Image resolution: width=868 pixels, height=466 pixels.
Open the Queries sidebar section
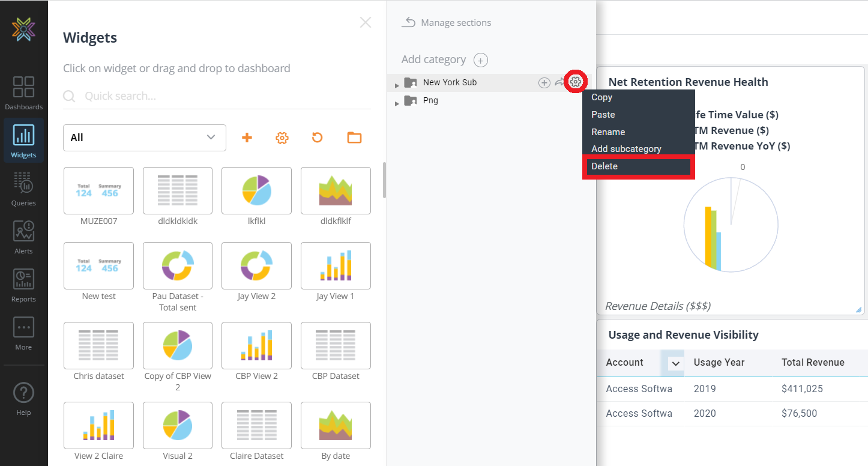tap(23, 188)
